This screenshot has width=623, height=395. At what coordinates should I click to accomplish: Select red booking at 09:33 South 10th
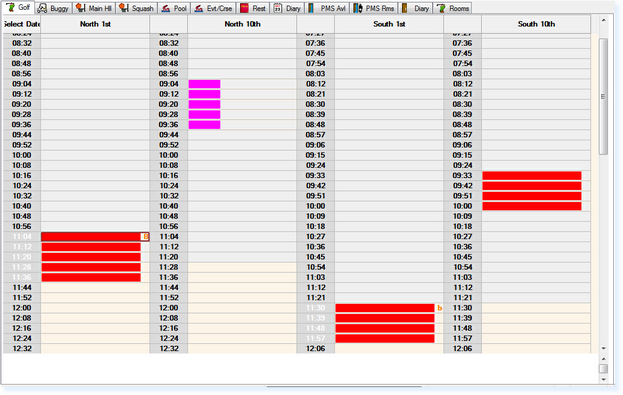[x=532, y=176]
